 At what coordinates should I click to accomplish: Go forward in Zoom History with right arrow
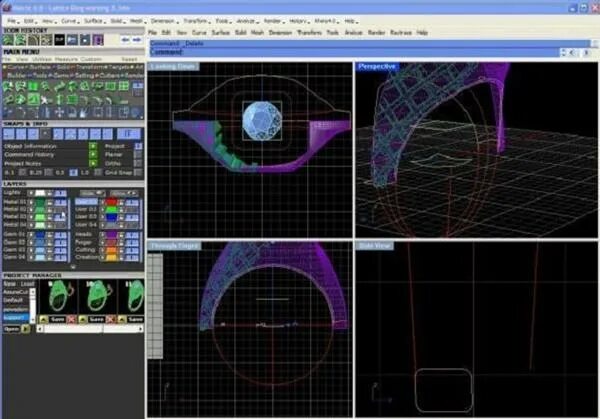tap(137, 40)
